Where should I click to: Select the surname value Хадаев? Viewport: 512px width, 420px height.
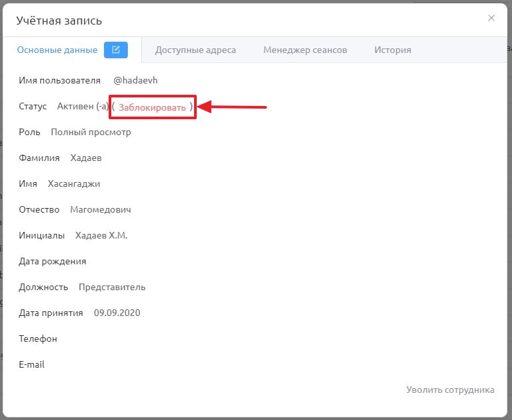(86, 158)
